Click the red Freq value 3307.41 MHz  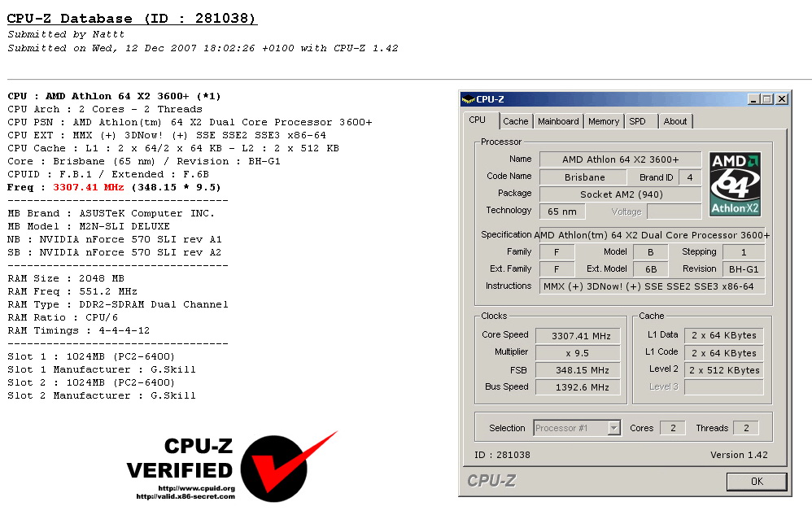(x=88, y=187)
